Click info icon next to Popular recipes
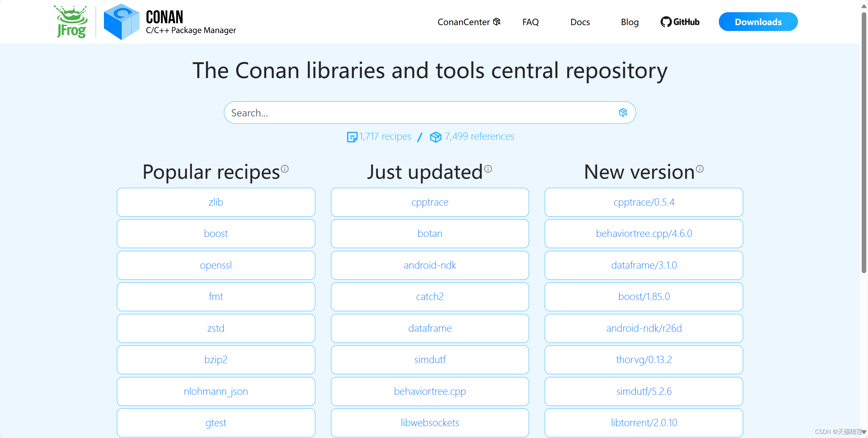868x438 pixels. click(x=285, y=169)
